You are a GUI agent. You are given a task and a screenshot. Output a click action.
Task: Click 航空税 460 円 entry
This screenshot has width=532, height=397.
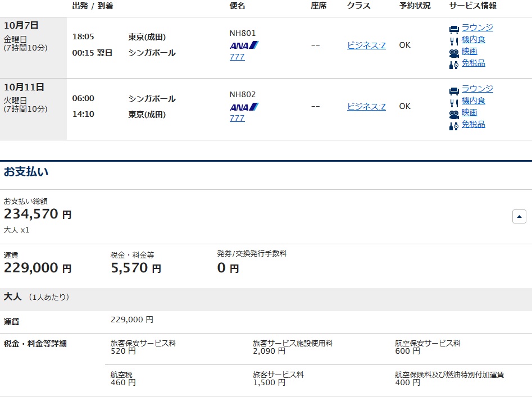(123, 378)
